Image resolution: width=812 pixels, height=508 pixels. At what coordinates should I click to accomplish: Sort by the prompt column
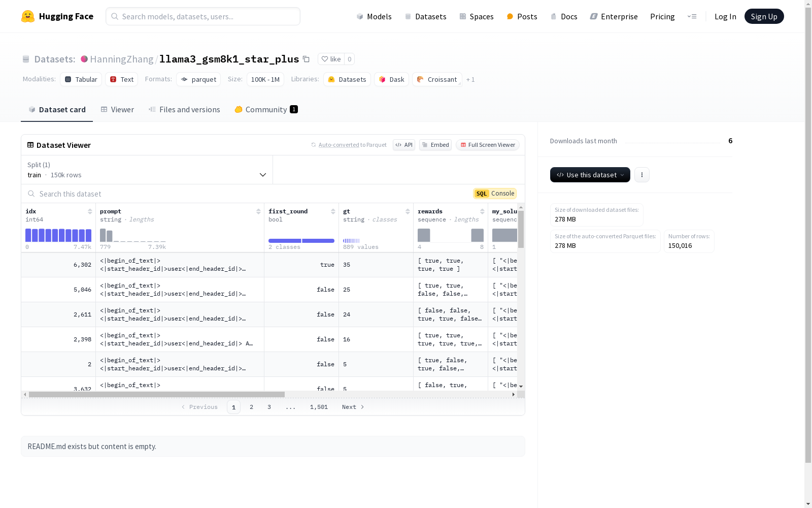coord(258,211)
